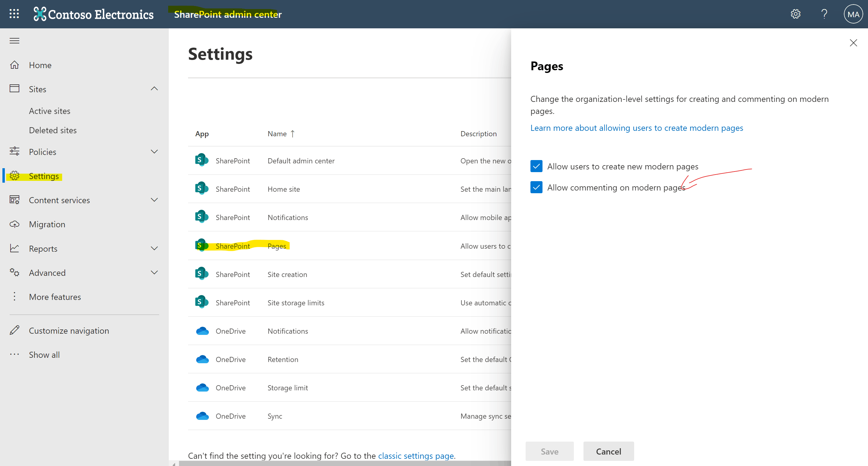The width and height of the screenshot is (868, 466).
Task: Select Deleted sites in navigation
Action: (x=52, y=130)
